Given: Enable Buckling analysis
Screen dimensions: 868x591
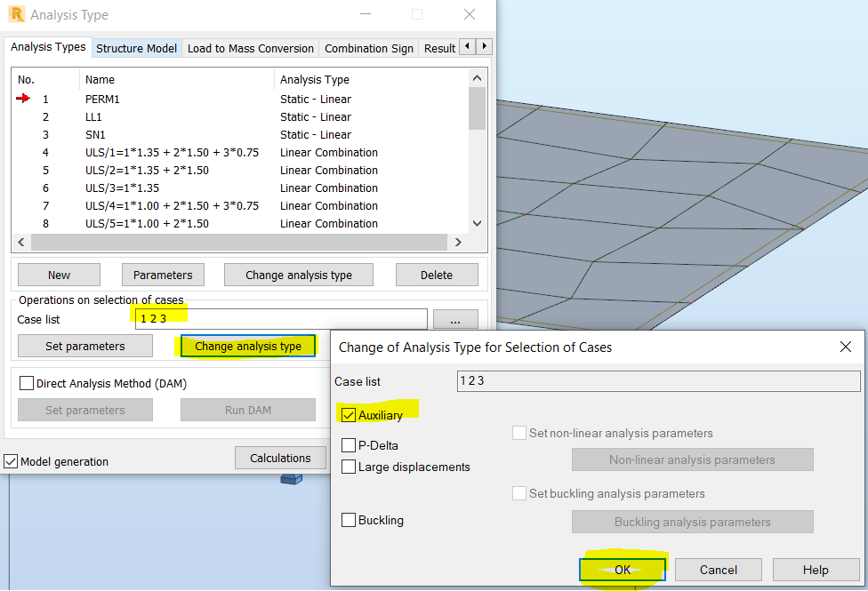Looking at the screenshot, I should click(x=348, y=520).
